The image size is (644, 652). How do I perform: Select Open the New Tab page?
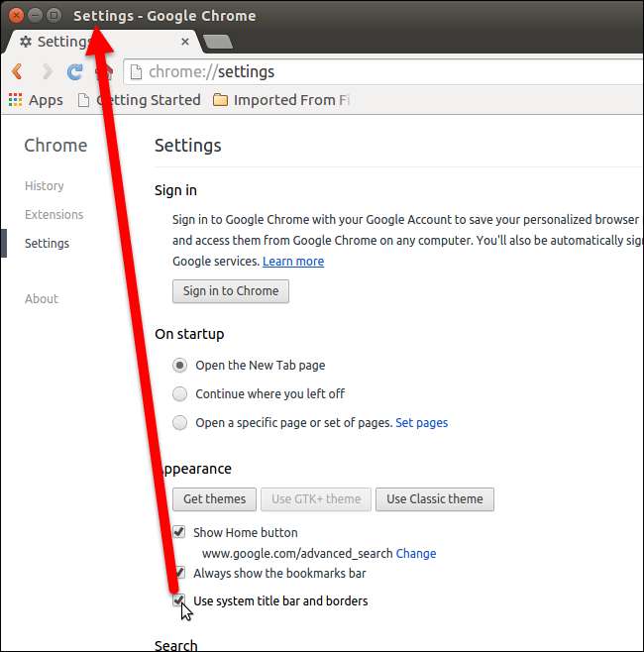[179, 365]
